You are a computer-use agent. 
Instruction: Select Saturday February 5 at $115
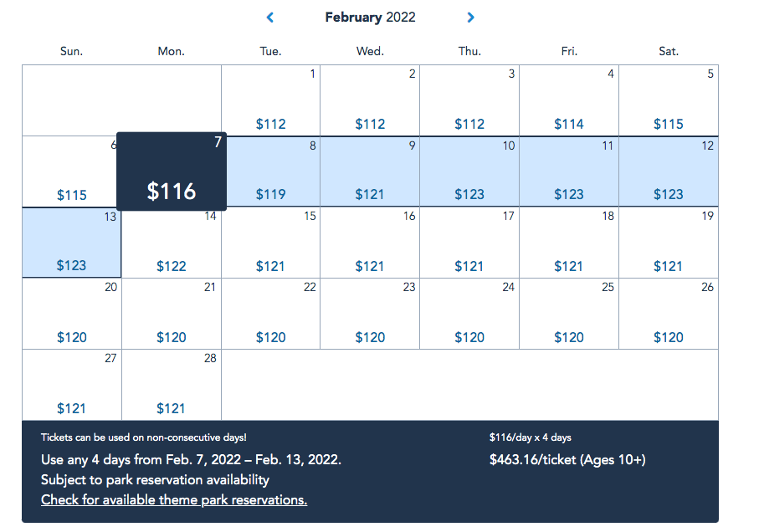[x=669, y=100]
